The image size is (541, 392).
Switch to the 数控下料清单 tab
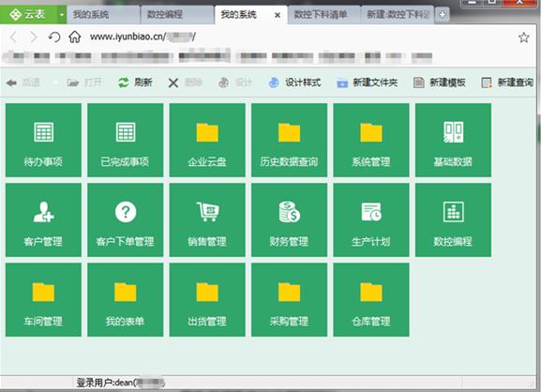pyautogui.click(x=323, y=15)
